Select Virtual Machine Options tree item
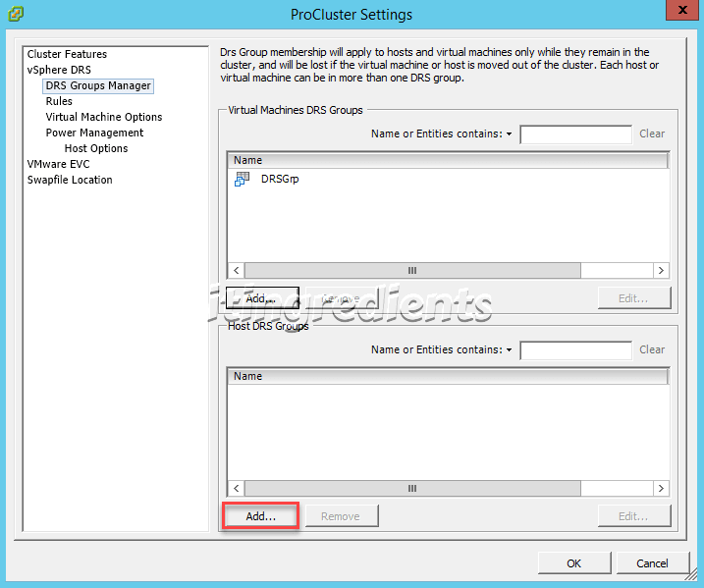 pyautogui.click(x=104, y=117)
